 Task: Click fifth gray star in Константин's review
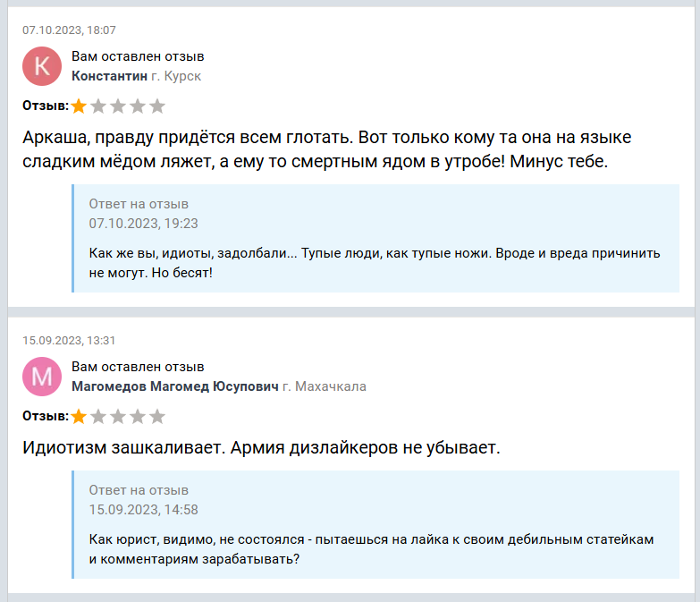pyautogui.click(x=157, y=106)
